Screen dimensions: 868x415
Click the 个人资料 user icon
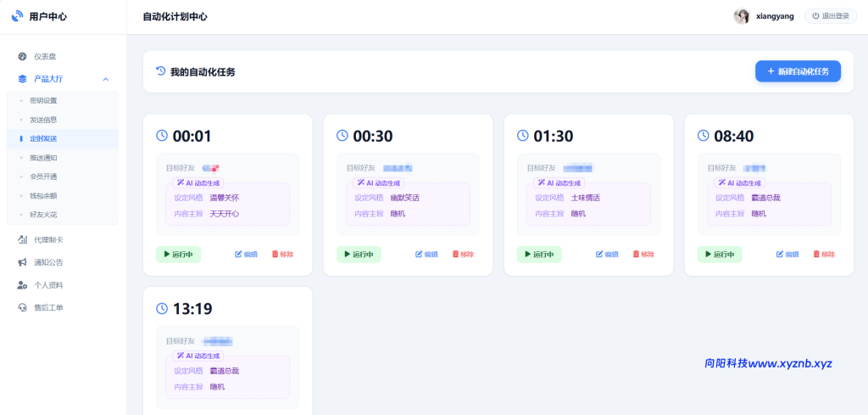[22, 285]
